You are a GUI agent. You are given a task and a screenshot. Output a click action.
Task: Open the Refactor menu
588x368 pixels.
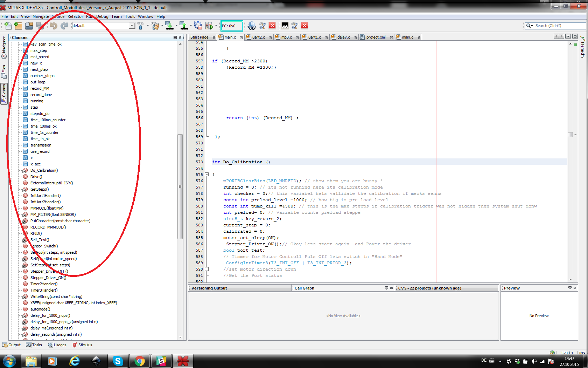pyautogui.click(x=75, y=16)
